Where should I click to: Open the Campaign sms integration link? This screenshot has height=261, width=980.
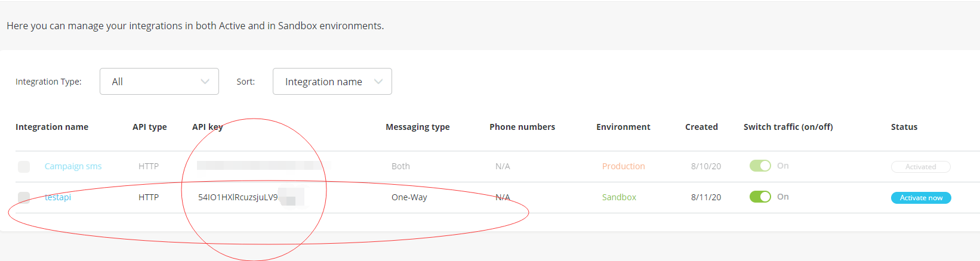coord(73,166)
